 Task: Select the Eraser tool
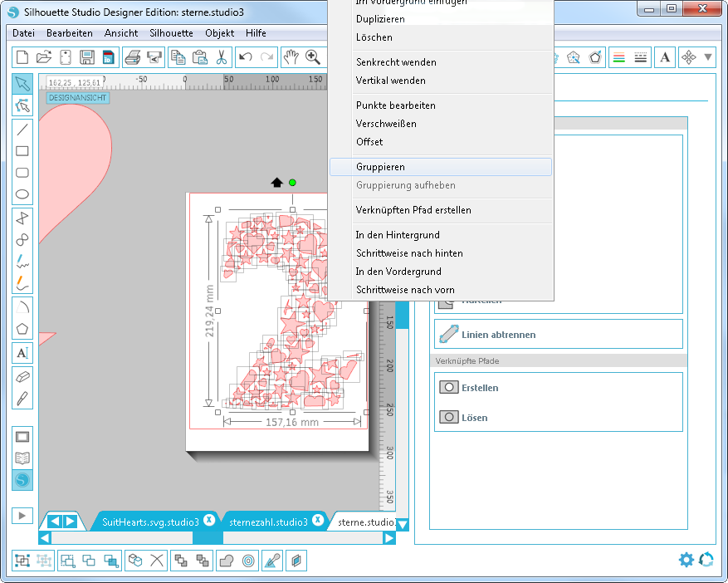[x=22, y=375]
